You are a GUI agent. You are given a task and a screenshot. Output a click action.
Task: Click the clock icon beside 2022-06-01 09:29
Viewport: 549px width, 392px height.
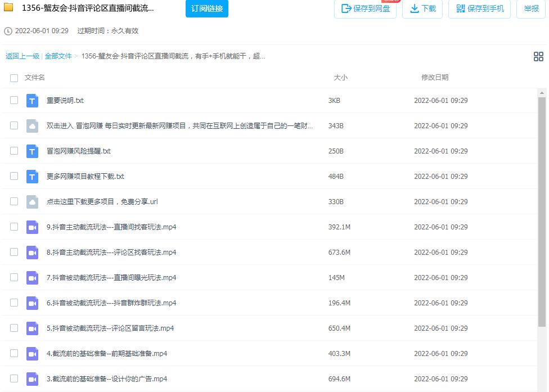click(x=8, y=31)
